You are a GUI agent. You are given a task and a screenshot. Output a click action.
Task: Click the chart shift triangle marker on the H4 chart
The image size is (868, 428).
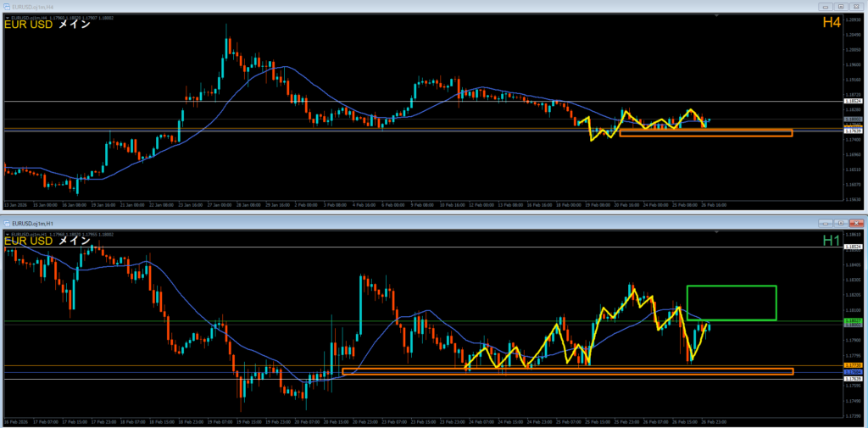[x=717, y=16]
